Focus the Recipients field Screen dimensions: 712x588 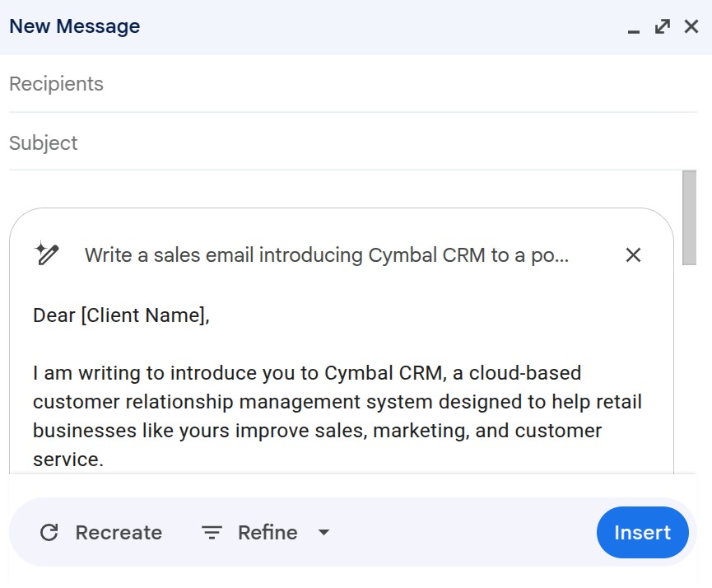pyautogui.click(x=329, y=84)
